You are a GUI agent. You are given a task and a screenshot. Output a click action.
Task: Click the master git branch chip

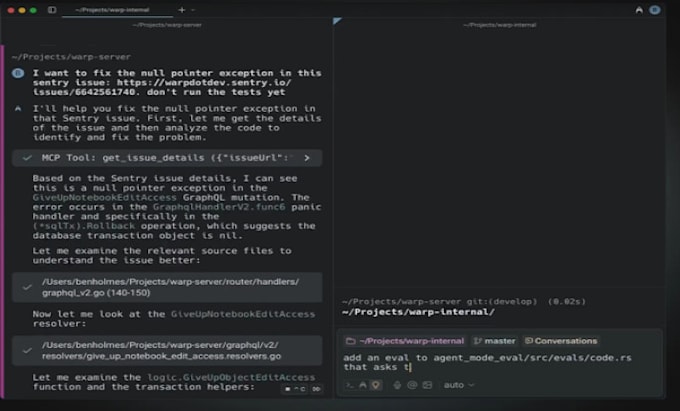coord(495,341)
